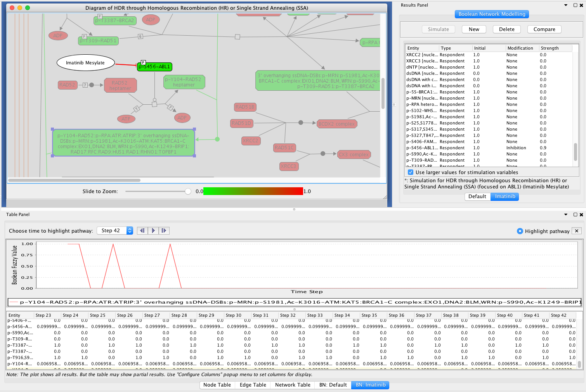The height and width of the screenshot is (392, 586).
Task: Select the Boolean Network Modelling tab
Action: coord(492,14)
